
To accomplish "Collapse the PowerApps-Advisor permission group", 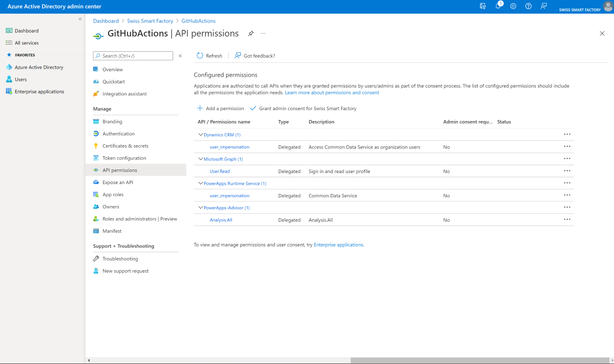I will click(x=200, y=208).
